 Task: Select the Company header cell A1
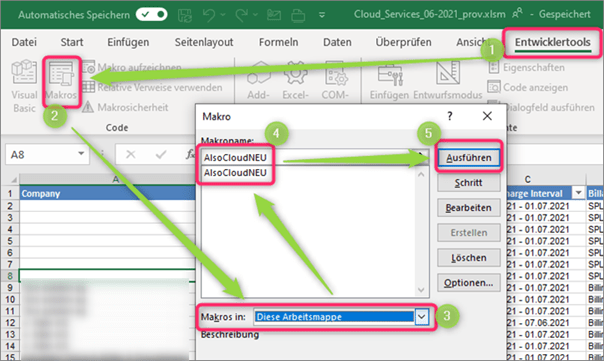coord(107,193)
